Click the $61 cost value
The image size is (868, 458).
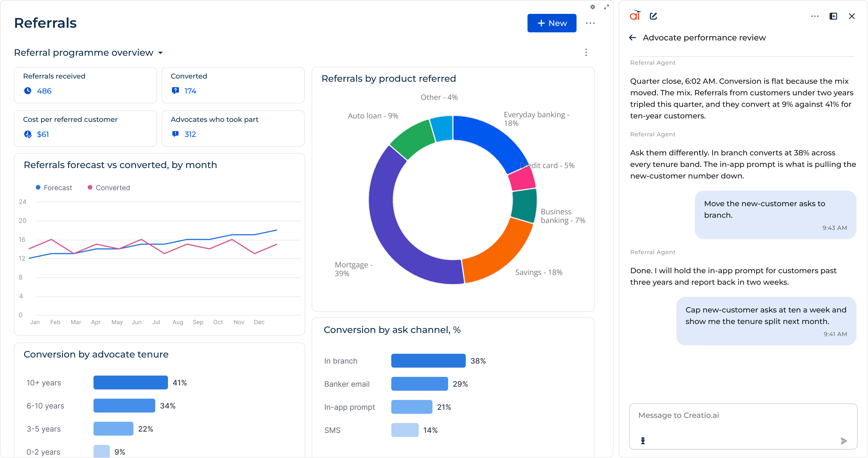(x=43, y=134)
